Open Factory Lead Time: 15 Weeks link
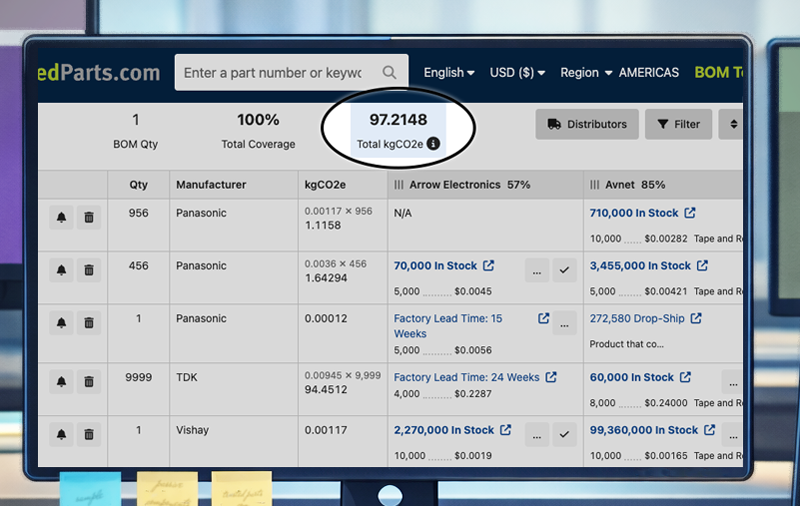Screen dimensions: 800x506 (x=447, y=326)
